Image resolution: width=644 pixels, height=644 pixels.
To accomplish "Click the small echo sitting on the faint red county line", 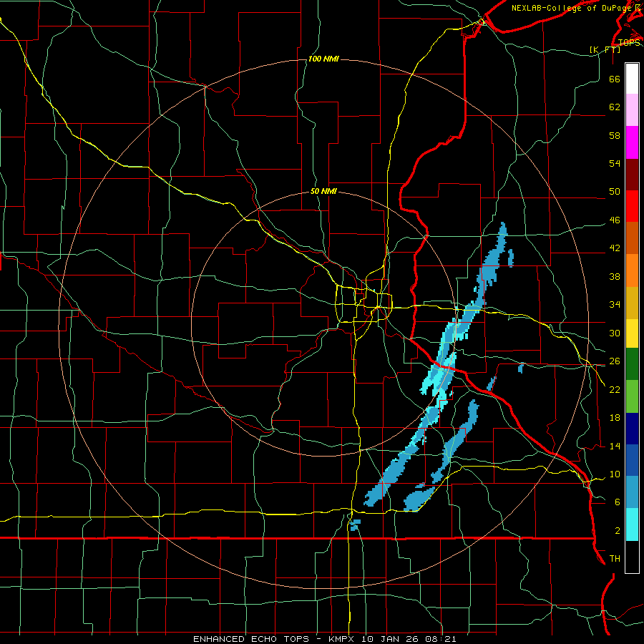I will click(x=521, y=368).
